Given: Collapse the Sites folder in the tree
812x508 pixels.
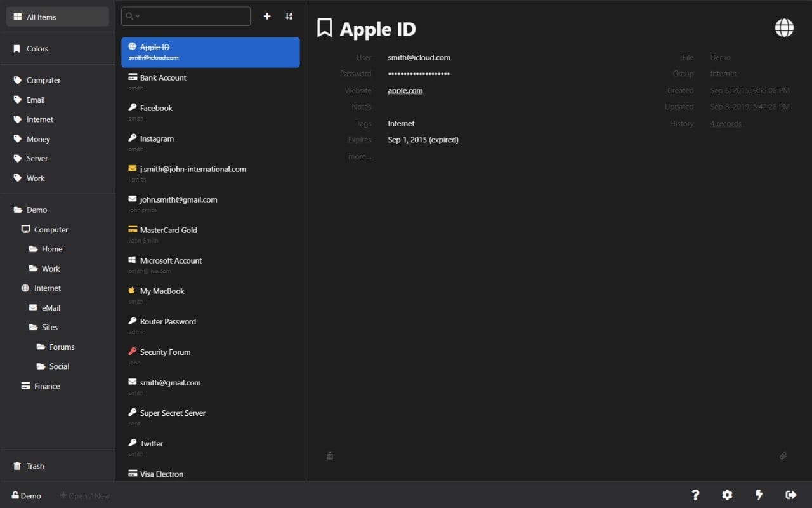Looking at the screenshot, I should [x=48, y=327].
